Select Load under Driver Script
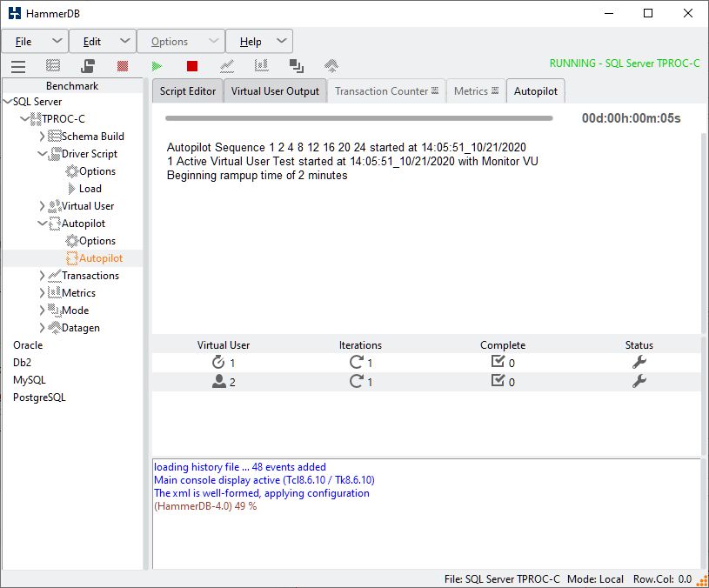709x588 pixels. pos(90,189)
